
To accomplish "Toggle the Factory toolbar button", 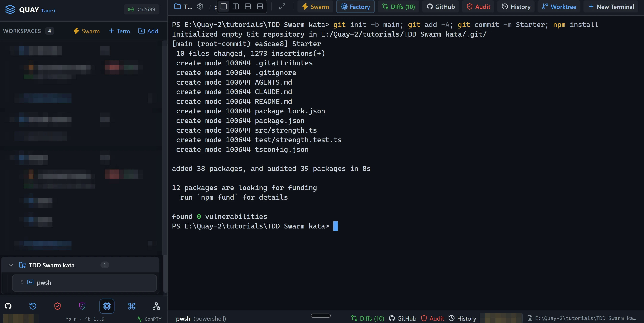I will (x=355, y=7).
